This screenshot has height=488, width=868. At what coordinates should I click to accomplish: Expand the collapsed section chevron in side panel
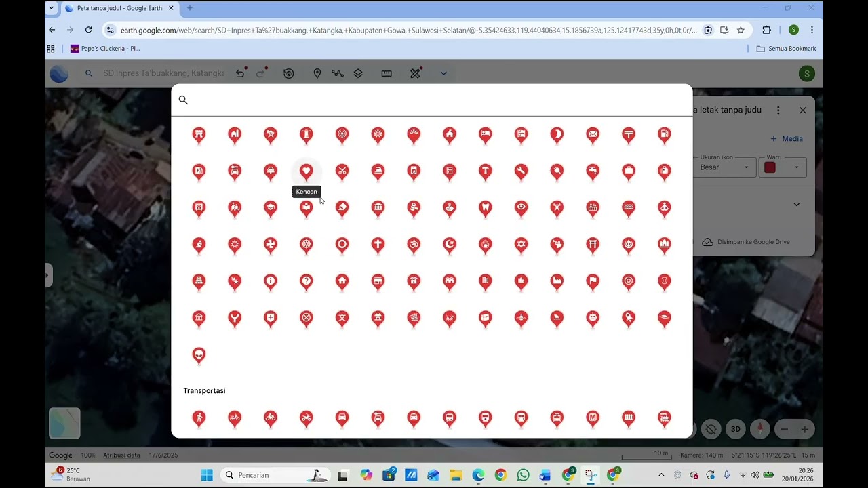pyautogui.click(x=797, y=205)
